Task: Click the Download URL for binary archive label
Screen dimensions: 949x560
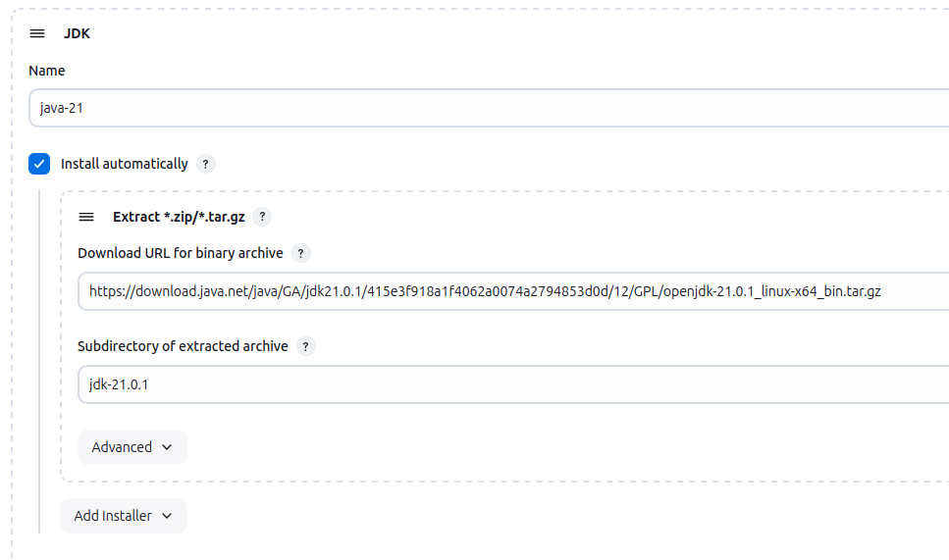Action: [x=181, y=253]
